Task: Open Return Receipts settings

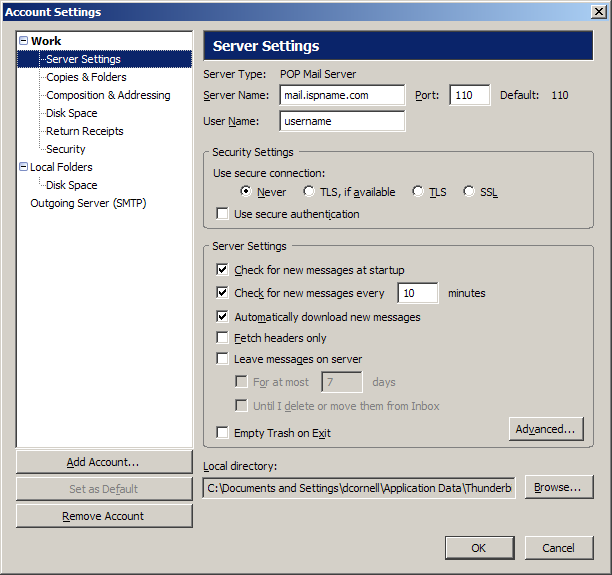Action: [x=85, y=131]
